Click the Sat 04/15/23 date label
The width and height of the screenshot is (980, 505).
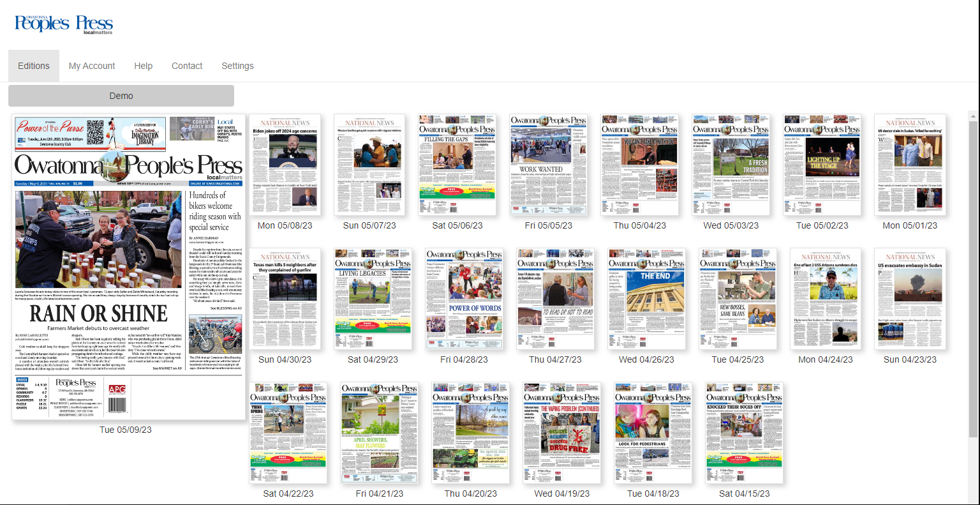pyautogui.click(x=745, y=494)
